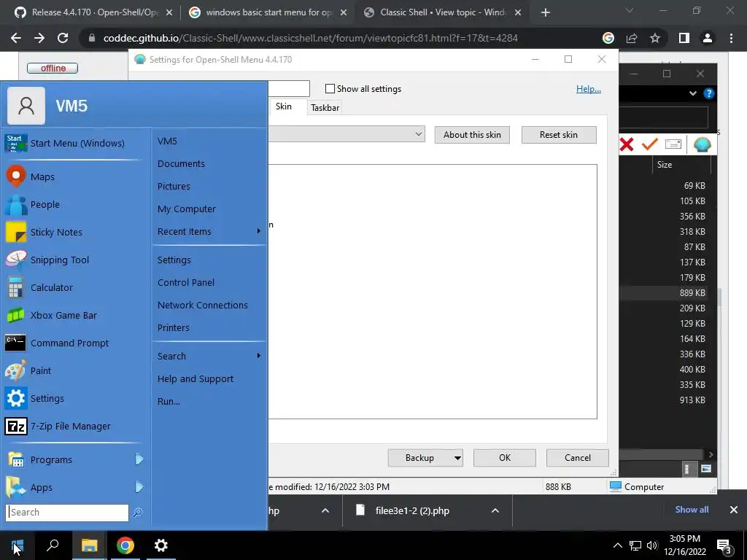Click the volume speaker tray icon
This screenshot has width=747, height=560.
(x=652, y=545)
